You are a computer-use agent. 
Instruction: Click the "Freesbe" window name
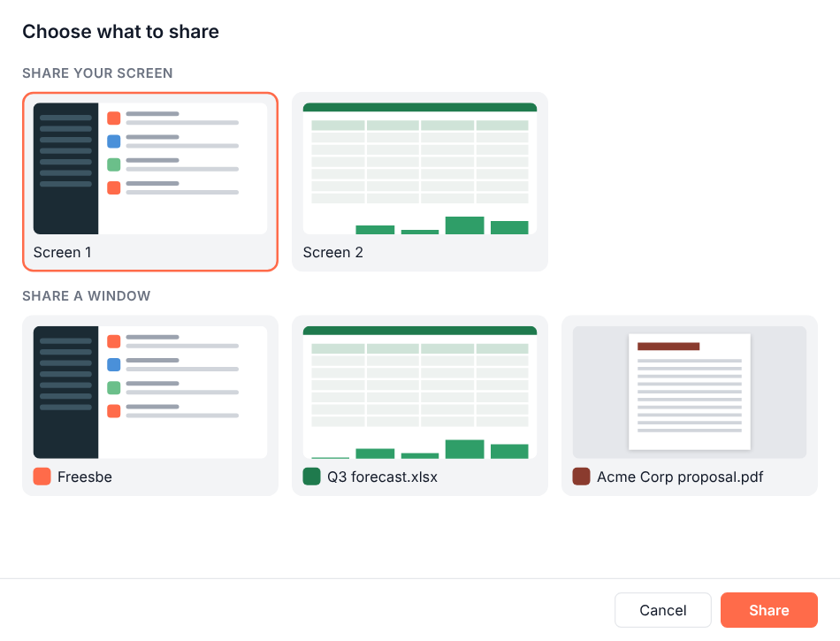click(85, 477)
